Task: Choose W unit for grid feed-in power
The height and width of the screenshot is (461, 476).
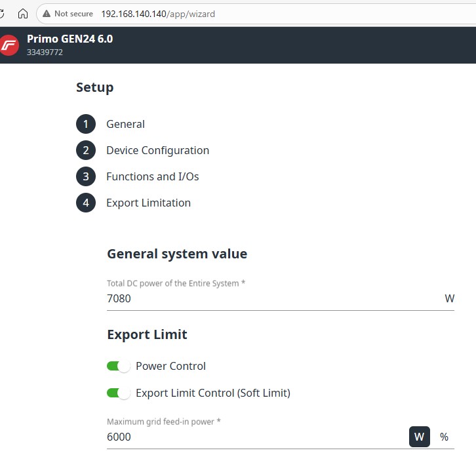Action: tap(420, 437)
